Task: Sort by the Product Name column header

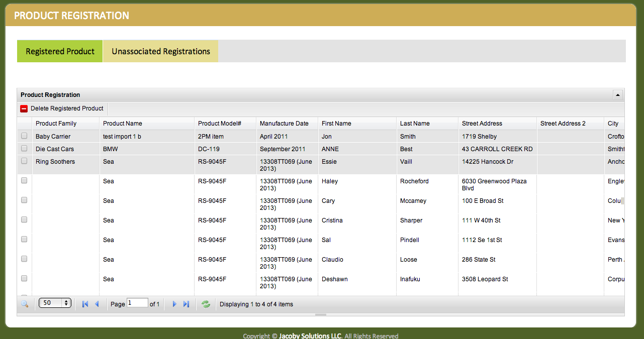Action: [x=147, y=124]
